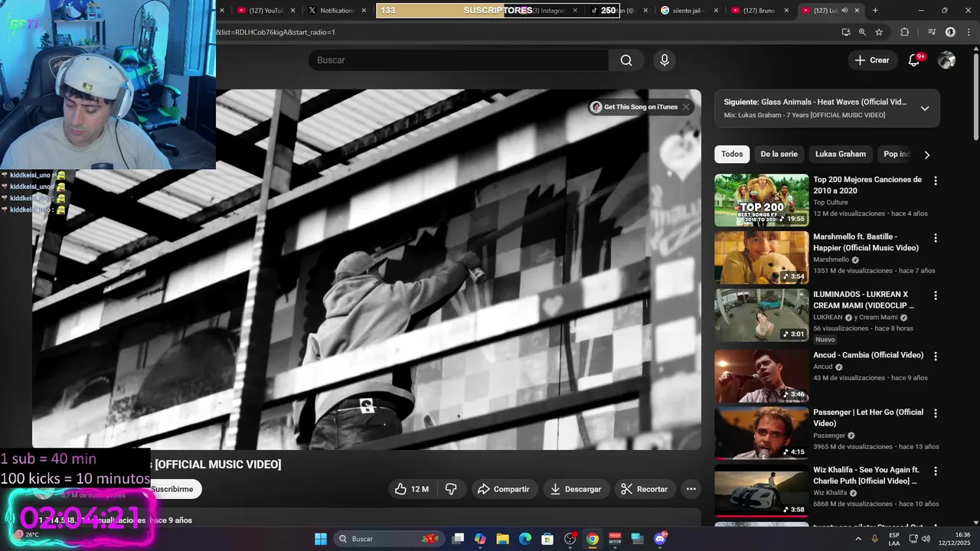Image resolution: width=980 pixels, height=551 pixels.
Task: Open Microsoft Edge from the taskbar
Action: click(x=525, y=539)
